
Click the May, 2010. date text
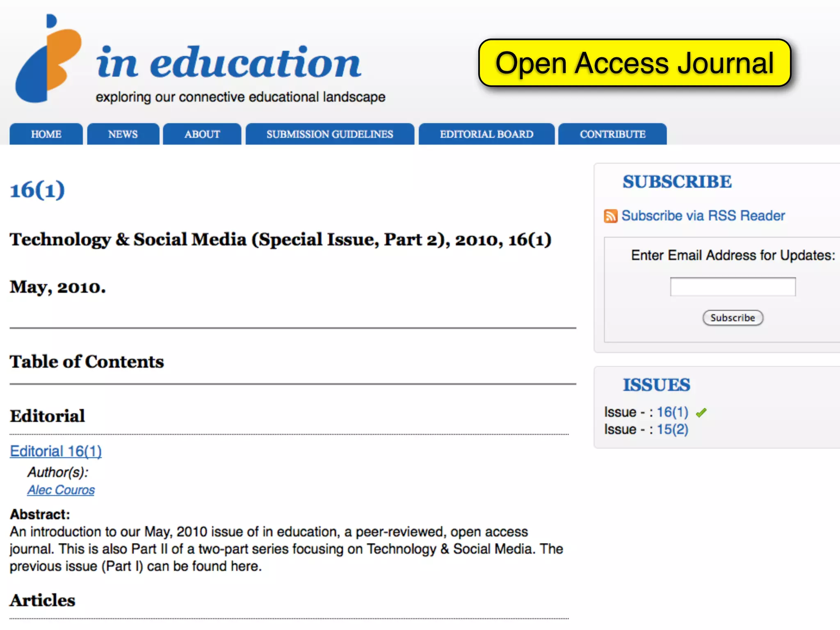(x=58, y=287)
